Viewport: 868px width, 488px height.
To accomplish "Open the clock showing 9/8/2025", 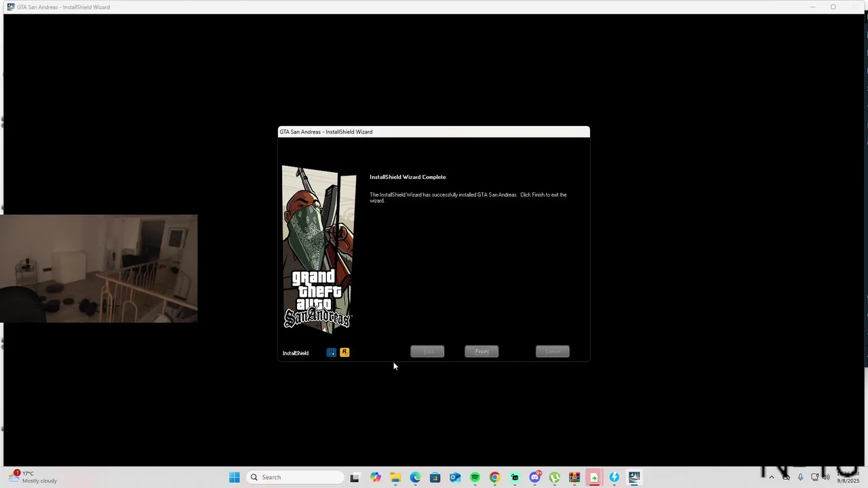I will click(848, 477).
